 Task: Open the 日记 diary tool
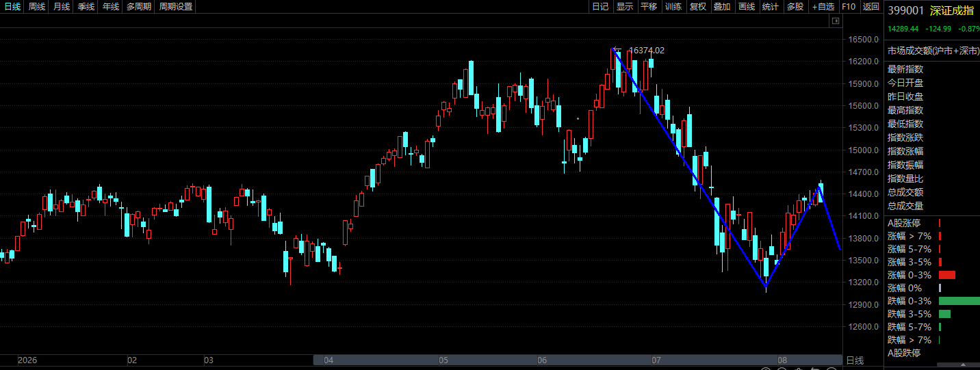pyautogui.click(x=600, y=7)
